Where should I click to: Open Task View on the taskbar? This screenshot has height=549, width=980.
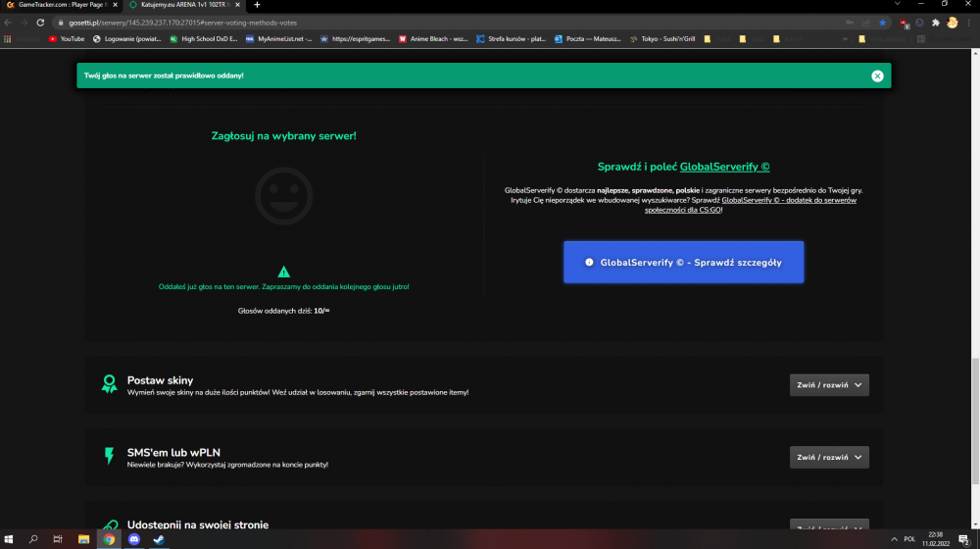click(58, 539)
